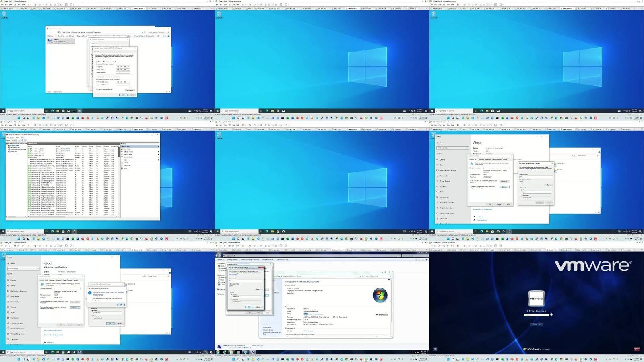Click OK on the restart-required message box
The height and width of the screenshot is (362, 644).
click(121, 305)
